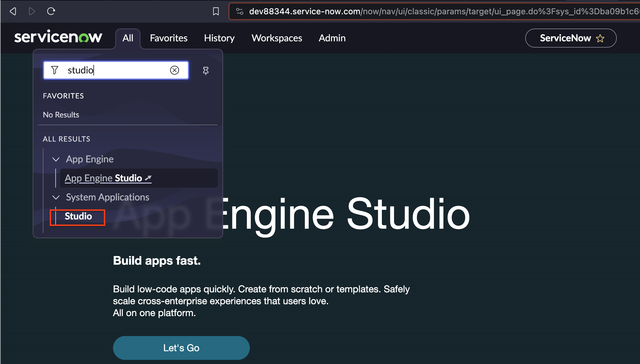
Task: Click the filter funnel icon
Action: click(x=55, y=70)
